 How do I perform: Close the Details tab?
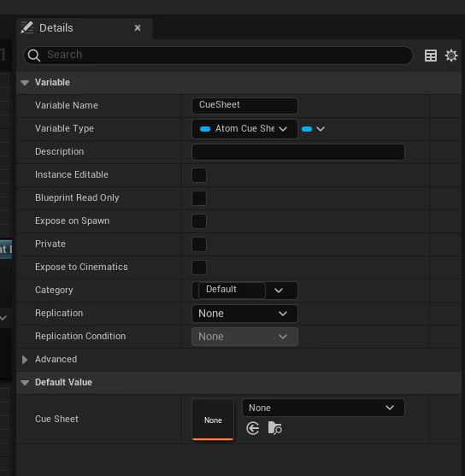pos(138,28)
